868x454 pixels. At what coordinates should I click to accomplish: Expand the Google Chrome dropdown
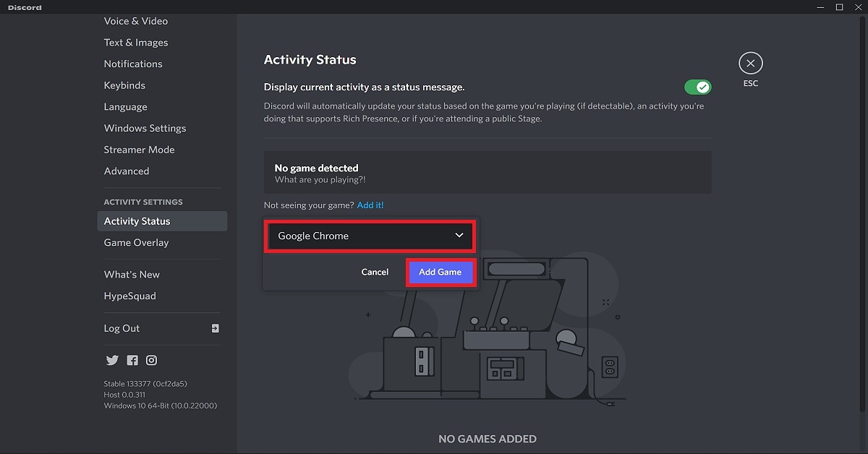point(370,236)
